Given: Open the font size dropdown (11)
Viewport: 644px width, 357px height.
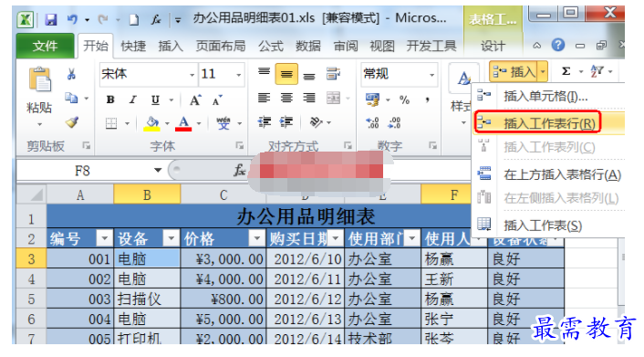Looking at the screenshot, I should coord(238,75).
